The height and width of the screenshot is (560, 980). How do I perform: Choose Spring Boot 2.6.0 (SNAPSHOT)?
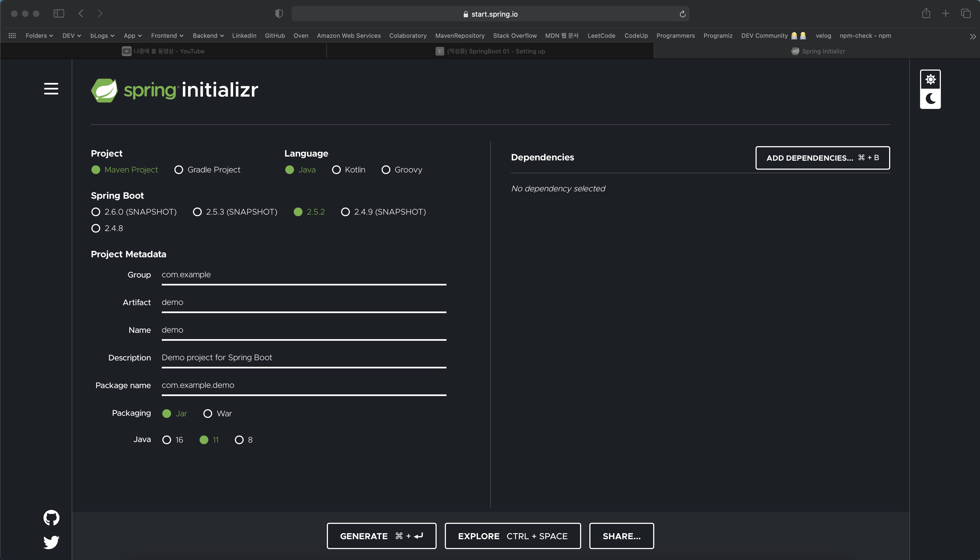[134, 212]
